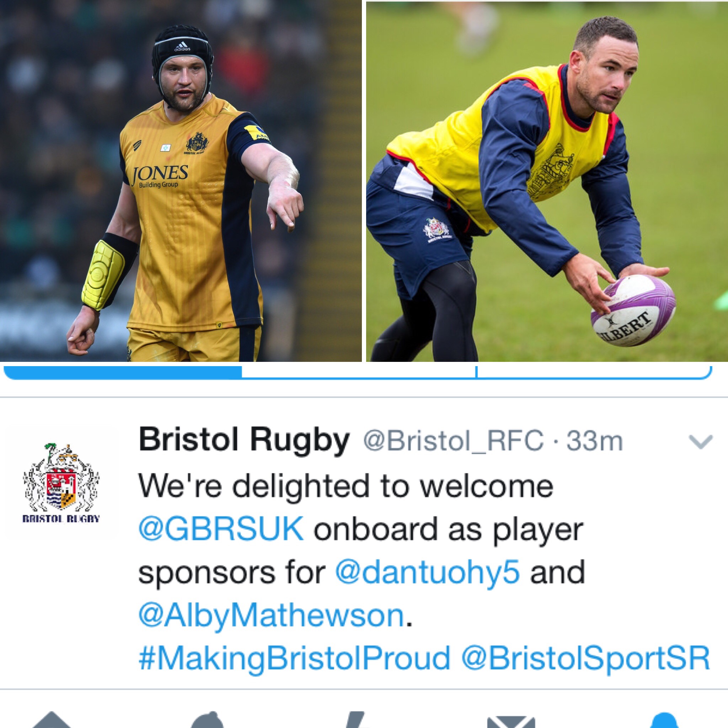View photo of player in gold Jones jersey
Viewport: 728px width, 728px height.
[x=181, y=181]
